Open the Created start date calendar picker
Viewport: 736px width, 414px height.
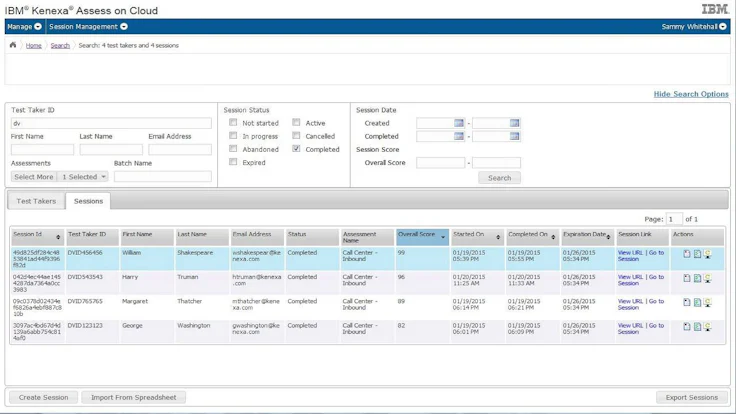[459, 123]
